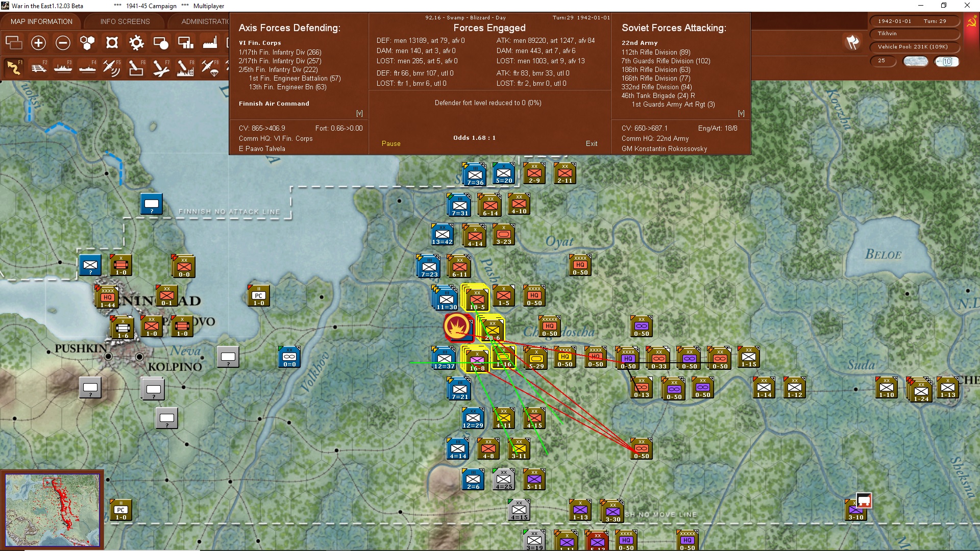Toggle the unit counter with circle icon
Image resolution: width=980 pixels, height=551 pixels.
click(x=161, y=43)
